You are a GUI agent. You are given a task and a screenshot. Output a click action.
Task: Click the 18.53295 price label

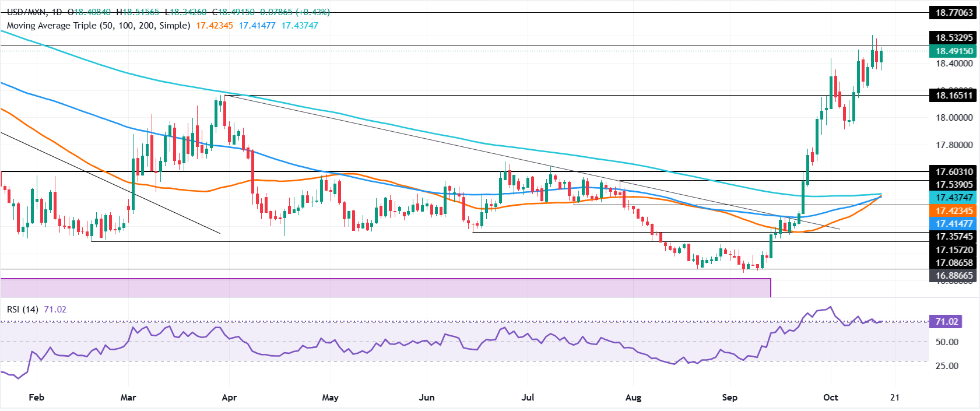[954, 38]
